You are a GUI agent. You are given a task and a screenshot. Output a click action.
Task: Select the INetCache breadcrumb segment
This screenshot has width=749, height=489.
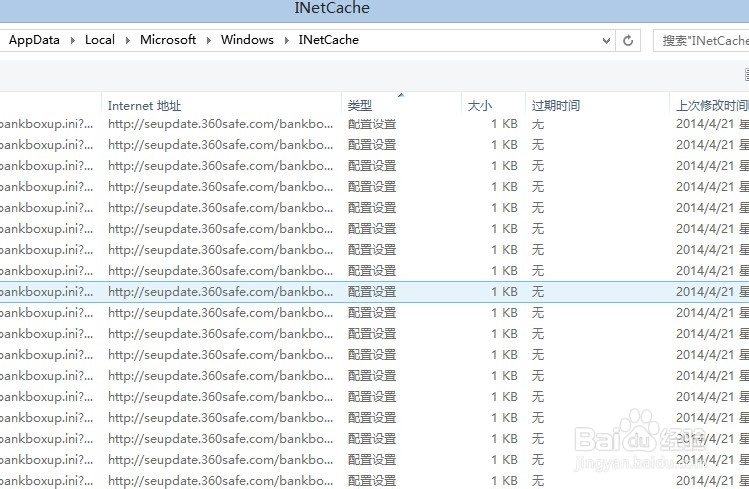[x=329, y=40]
